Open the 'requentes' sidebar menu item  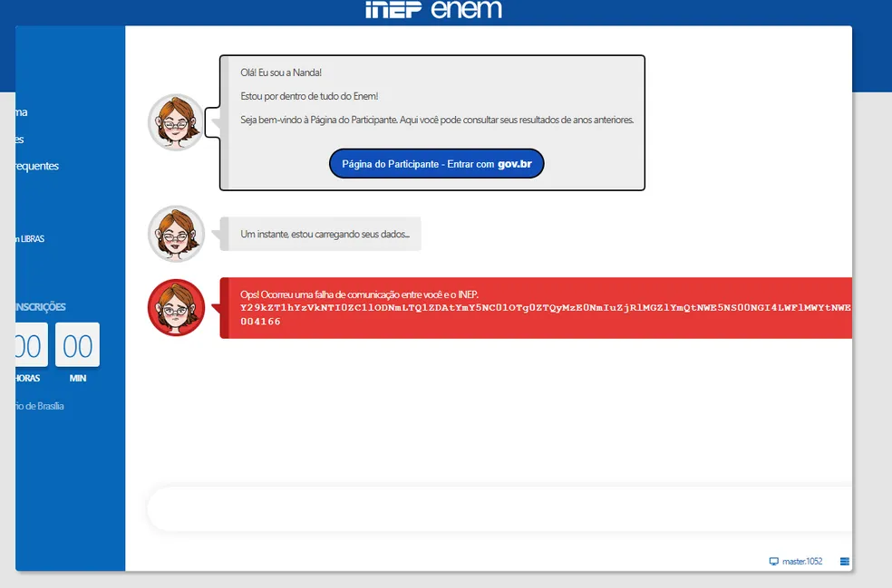pos(37,166)
